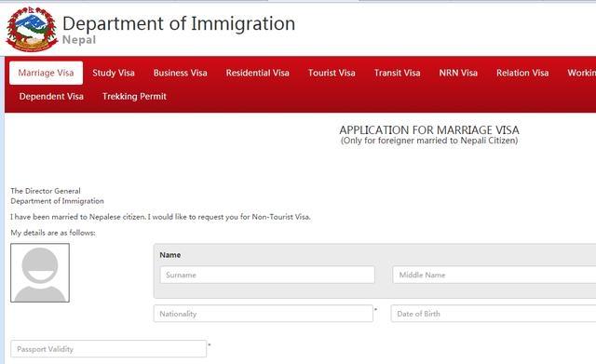Click 'The Director General' text
This screenshot has height=364, width=596.
[46, 191]
